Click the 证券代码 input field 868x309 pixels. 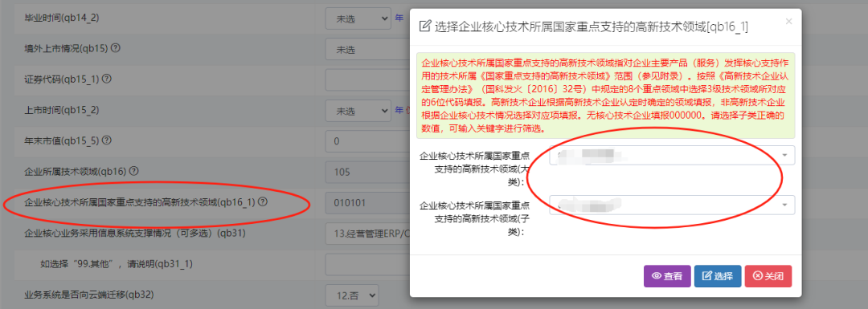coord(367,79)
